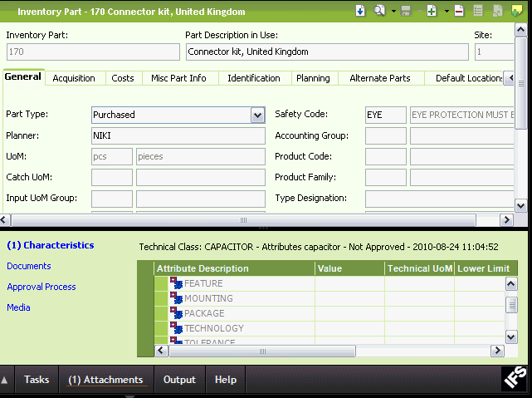Click the TECHNOLOGY attribute row icon
The height and width of the screenshot is (398, 532).
pyautogui.click(x=176, y=327)
